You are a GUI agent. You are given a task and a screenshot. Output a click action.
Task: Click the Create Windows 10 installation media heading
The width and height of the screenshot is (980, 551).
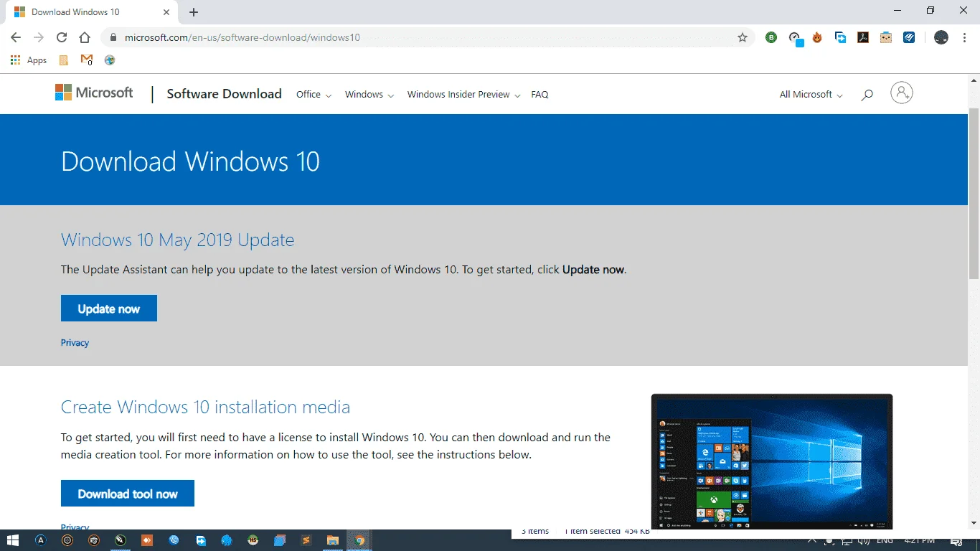(x=205, y=407)
